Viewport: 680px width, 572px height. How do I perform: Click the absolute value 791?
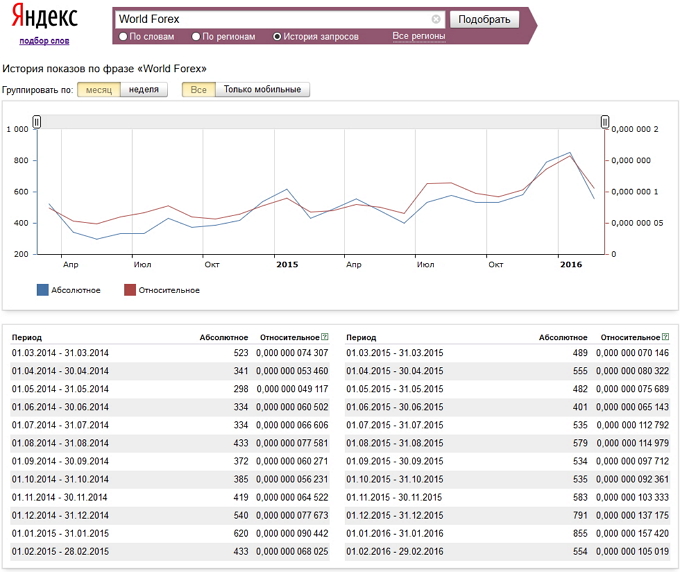pos(580,515)
